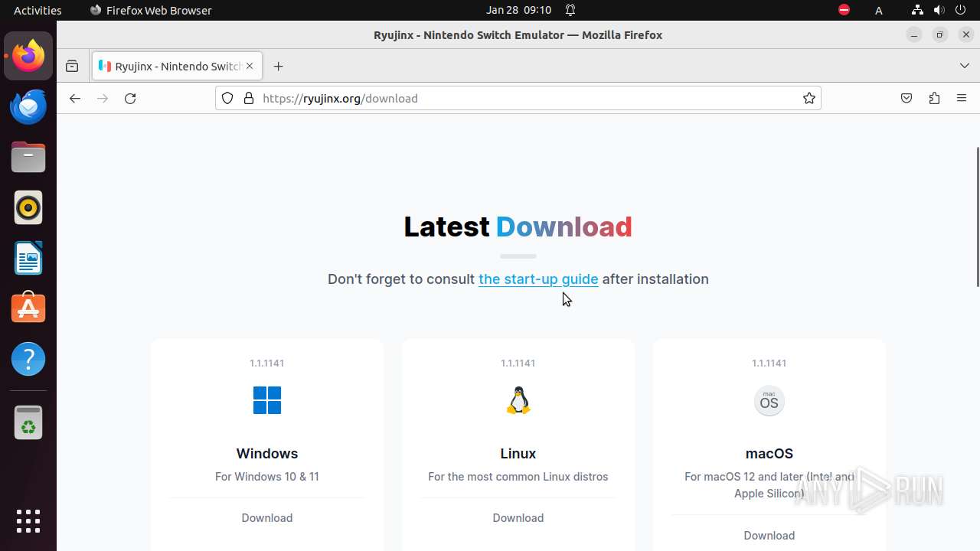Click the Windows card heading

tap(267, 454)
